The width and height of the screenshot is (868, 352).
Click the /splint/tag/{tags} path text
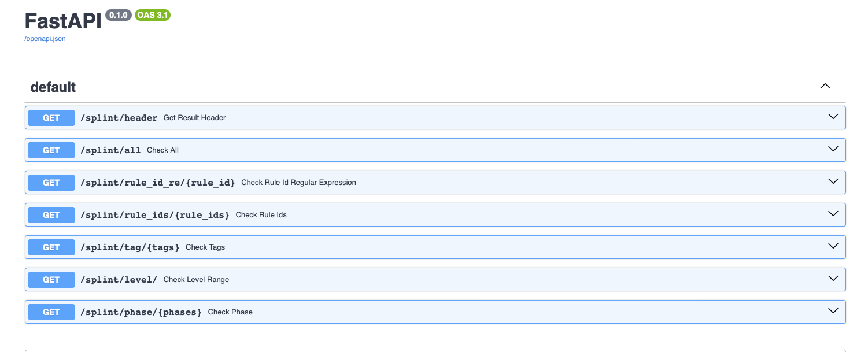(130, 247)
